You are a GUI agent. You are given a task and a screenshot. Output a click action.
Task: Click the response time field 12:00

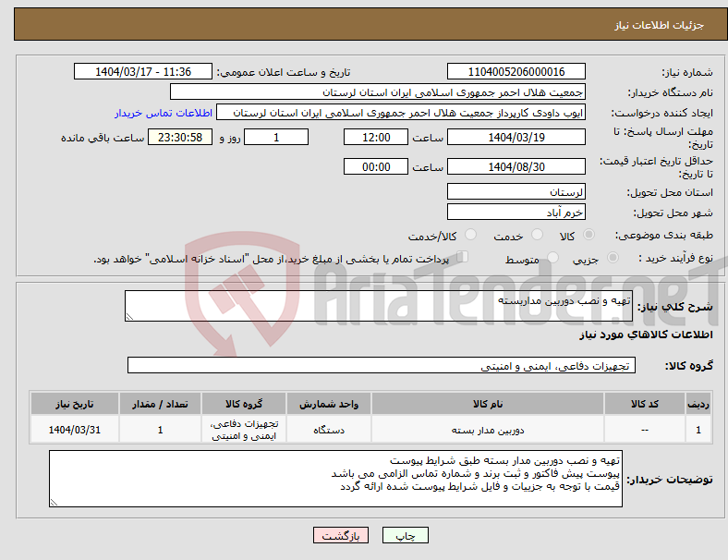pos(376,137)
